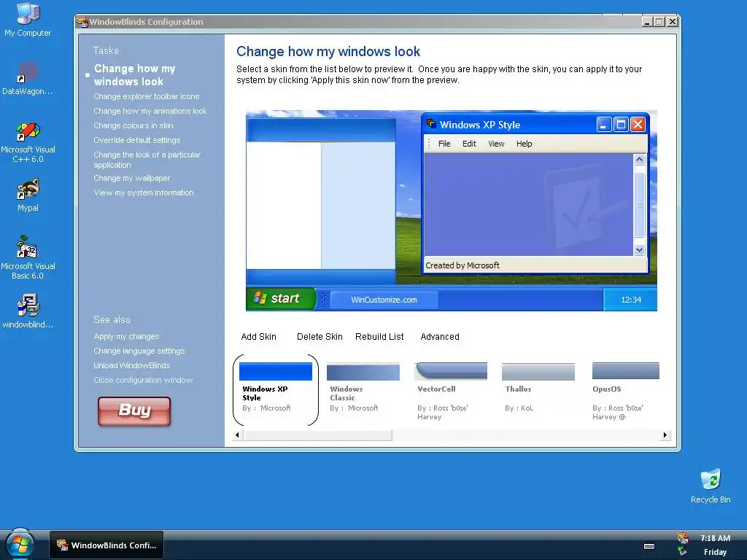Click the red Buy button
This screenshot has height=560, width=747.
click(x=134, y=411)
